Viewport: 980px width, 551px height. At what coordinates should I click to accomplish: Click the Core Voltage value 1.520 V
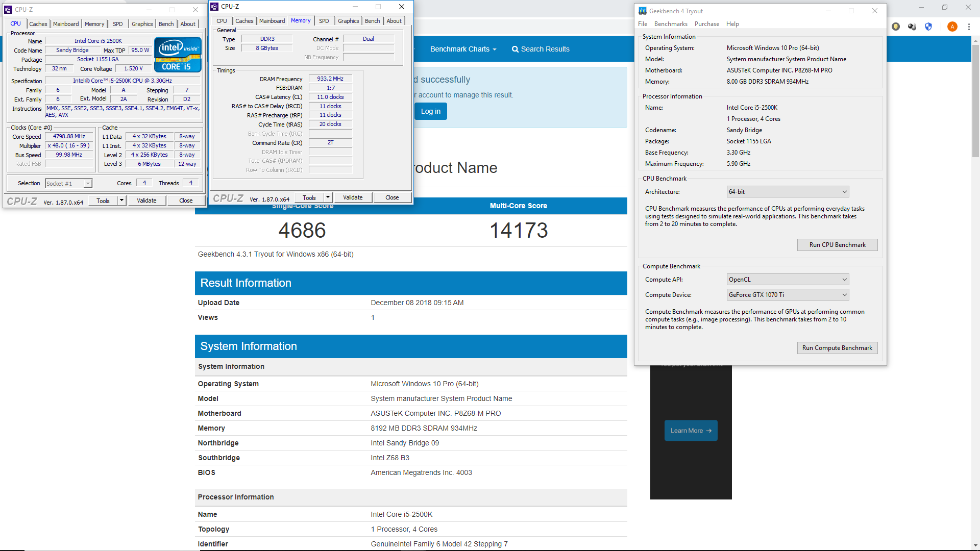coord(134,69)
